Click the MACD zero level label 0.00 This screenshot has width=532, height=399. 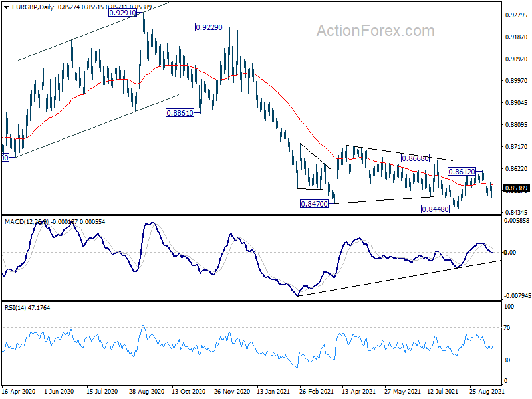[x=510, y=253]
